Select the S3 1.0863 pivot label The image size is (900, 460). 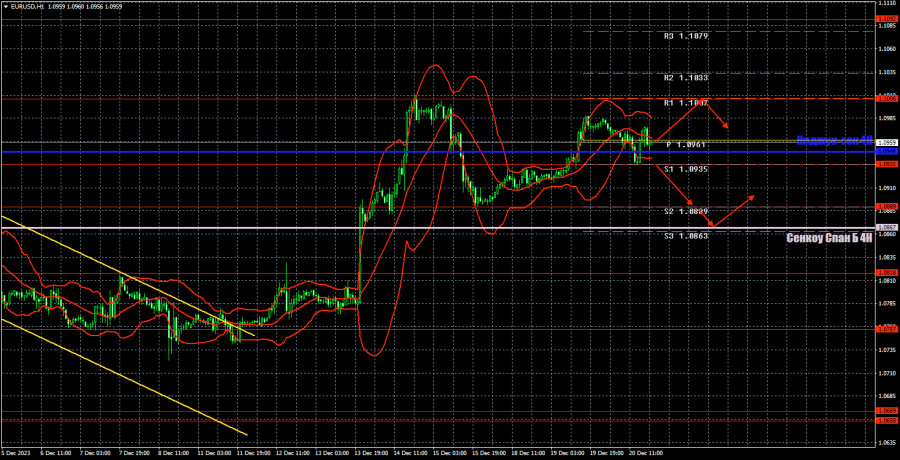tap(686, 236)
